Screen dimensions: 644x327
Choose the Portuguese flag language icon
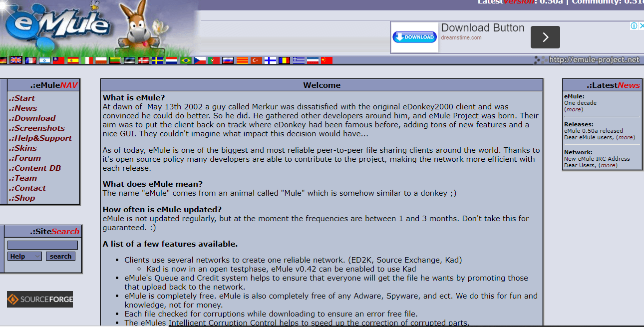pyautogui.click(x=214, y=60)
